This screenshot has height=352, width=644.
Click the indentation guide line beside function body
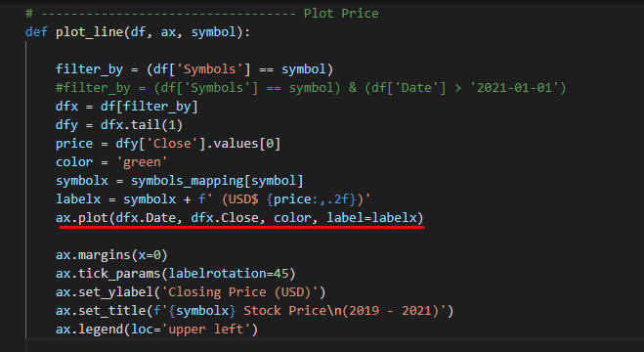pos(26,190)
